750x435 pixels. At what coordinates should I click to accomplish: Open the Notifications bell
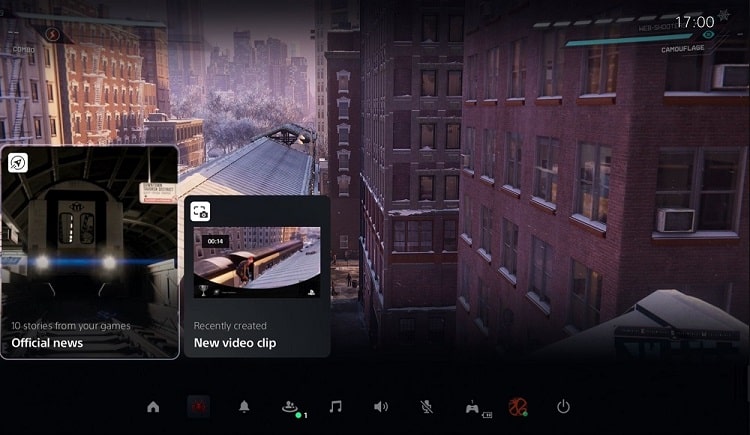click(x=244, y=407)
